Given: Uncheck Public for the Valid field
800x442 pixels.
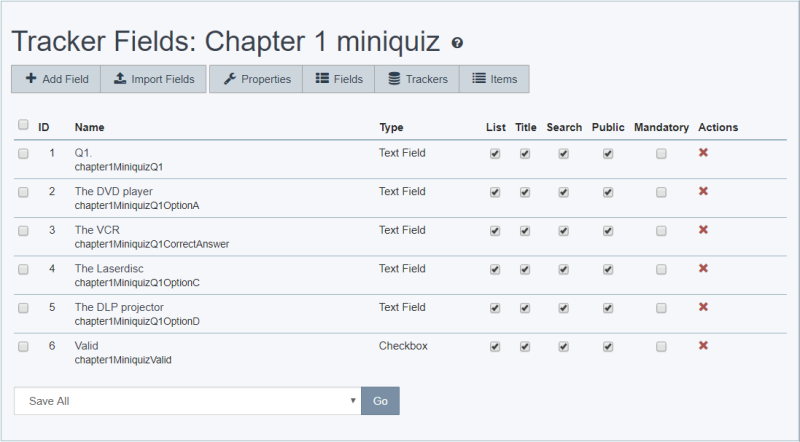Looking at the screenshot, I should pyautogui.click(x=608, y=347).
